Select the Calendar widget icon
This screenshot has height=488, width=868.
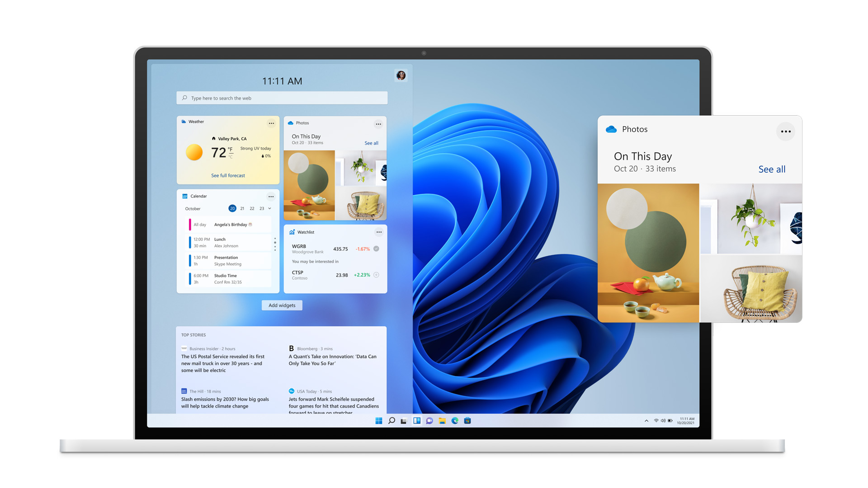(x=184, y=196)
